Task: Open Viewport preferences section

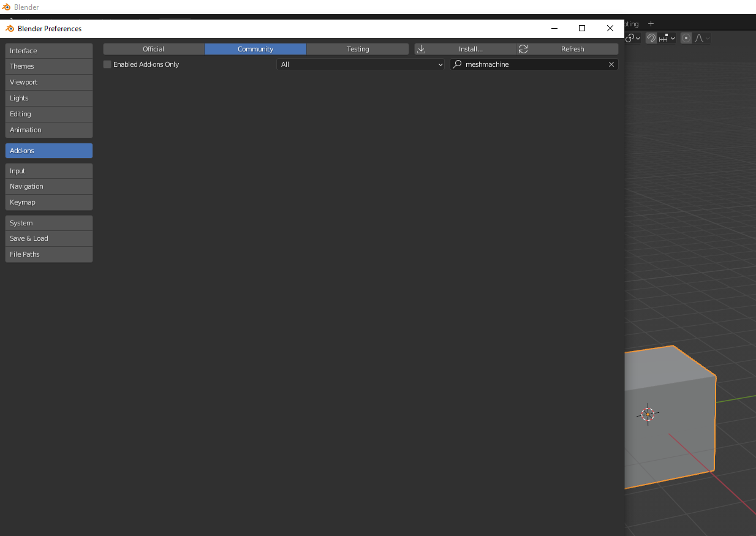Action: tap(49, 82)
